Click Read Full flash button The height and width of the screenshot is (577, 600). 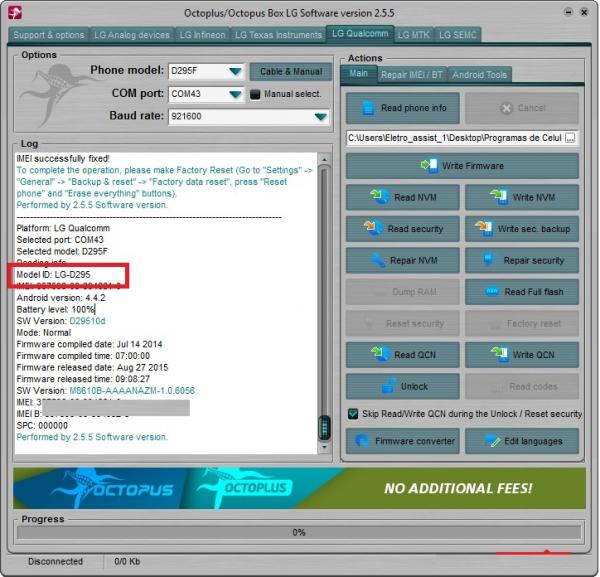tap(521, 292)
